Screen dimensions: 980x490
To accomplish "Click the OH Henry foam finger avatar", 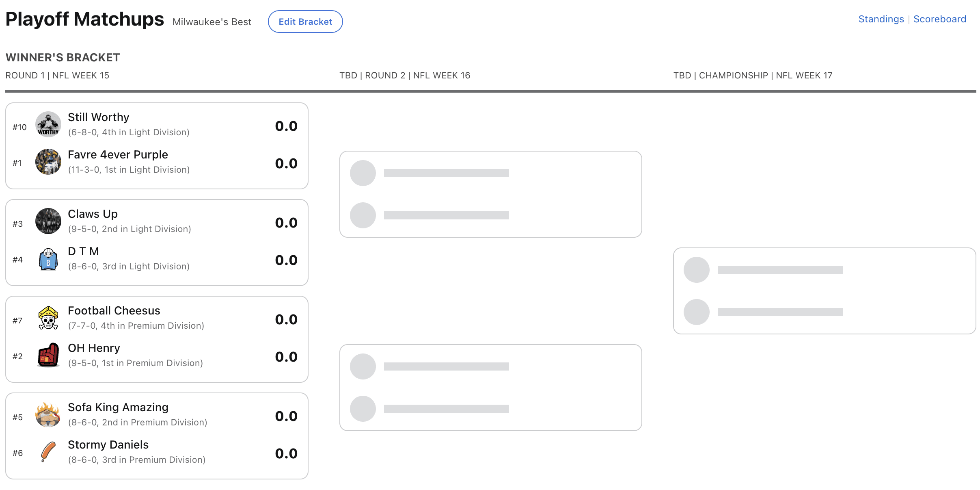I will click(48, 355).
